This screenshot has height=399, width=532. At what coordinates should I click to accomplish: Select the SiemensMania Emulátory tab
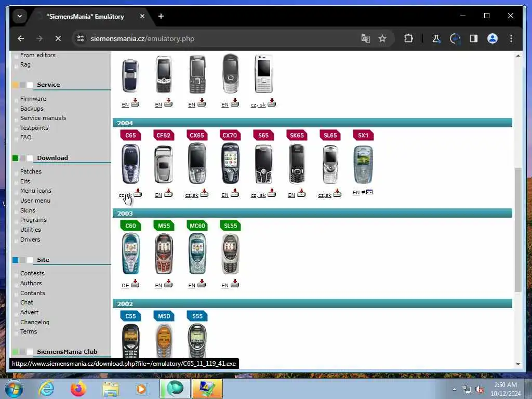point(85,16)
